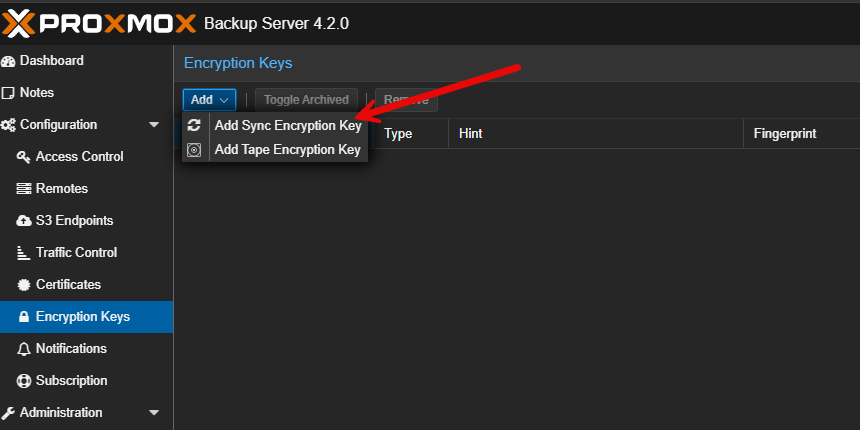Open Dashboard via its gauge icon
Image resolution: width=860 pixels, height=430 pixels.
point(9,61)
